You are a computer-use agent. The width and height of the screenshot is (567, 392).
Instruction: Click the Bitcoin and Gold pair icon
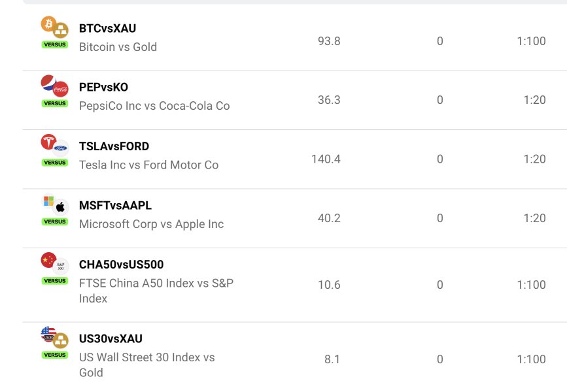pyautogui.click(x=54, y=27)
